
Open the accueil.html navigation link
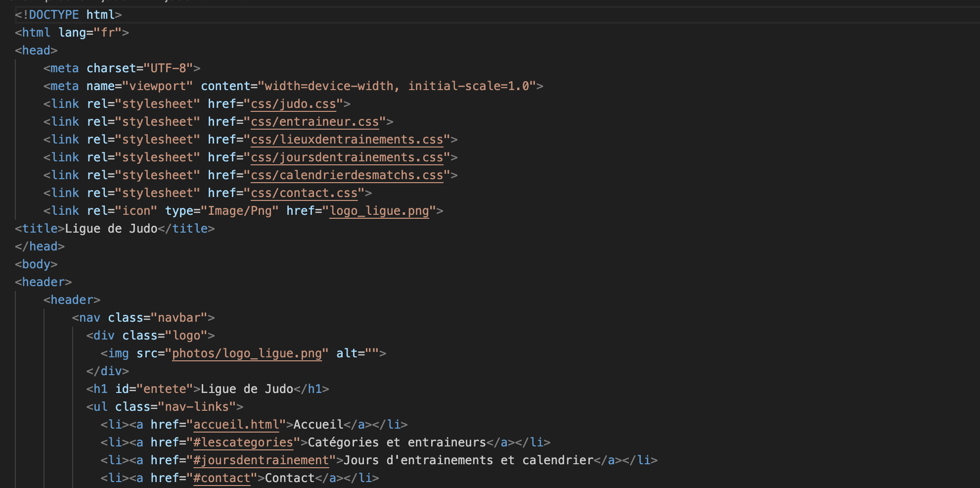[235, 424]
